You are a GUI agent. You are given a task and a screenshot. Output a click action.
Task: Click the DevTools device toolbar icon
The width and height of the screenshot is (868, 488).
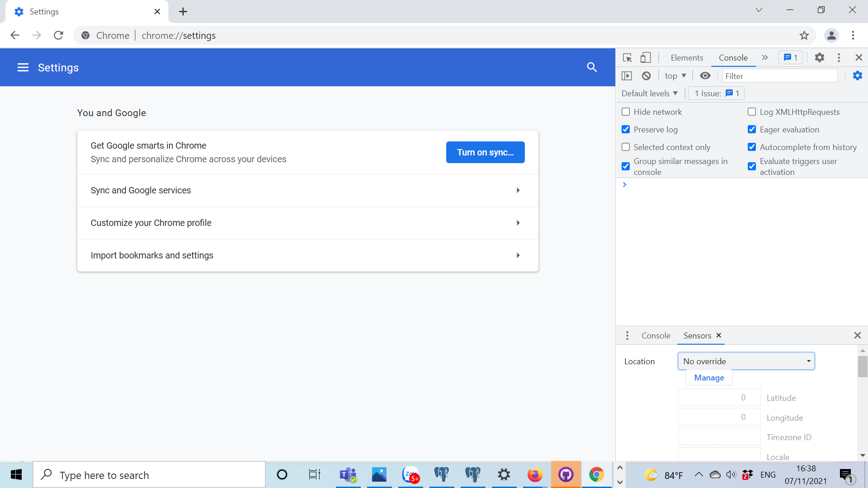coord(646,58)
